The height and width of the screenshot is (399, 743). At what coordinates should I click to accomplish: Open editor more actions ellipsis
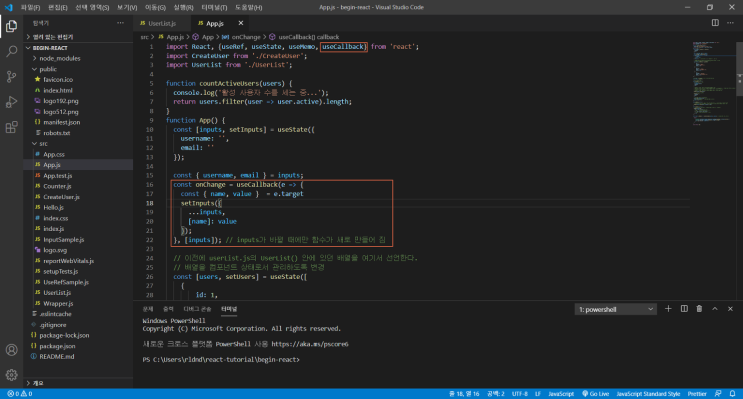pyautogui.click(x=730, y=23)
